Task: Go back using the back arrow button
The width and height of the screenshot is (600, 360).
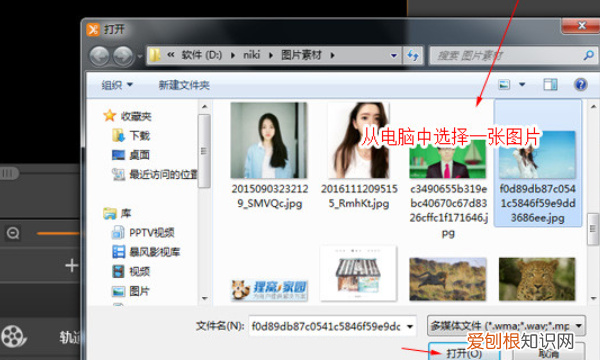Action: pyautogui.click(x=99, y=56)
